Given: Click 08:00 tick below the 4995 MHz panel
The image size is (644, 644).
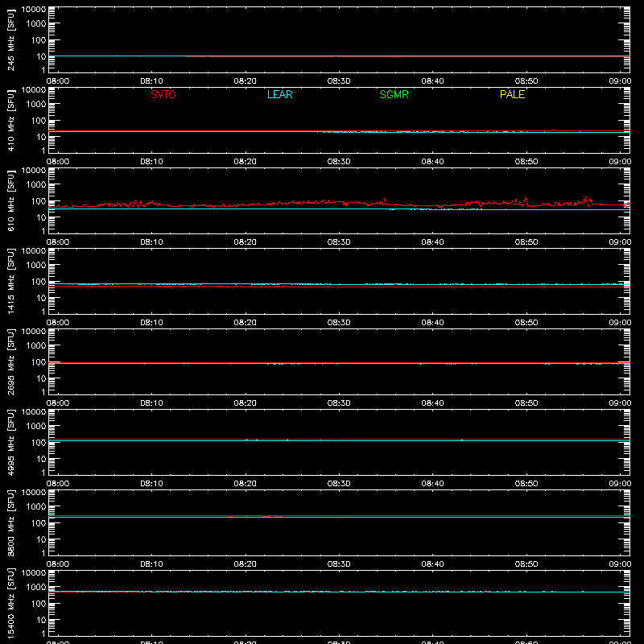Looking at the screenshot, I should tap(58, 484).
